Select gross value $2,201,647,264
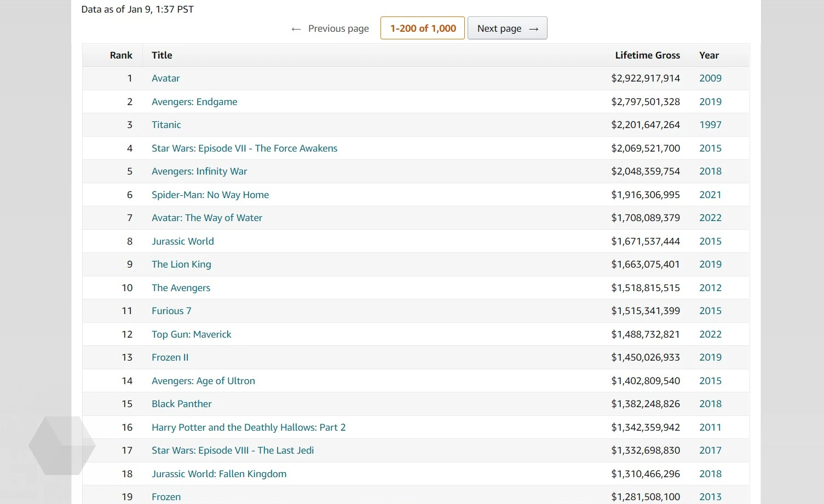 tap(646, 125)
